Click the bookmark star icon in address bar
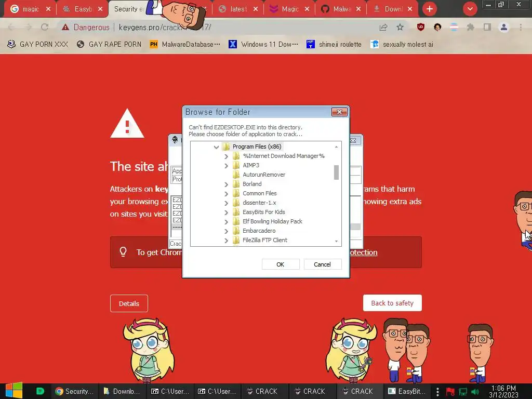This screenshot has height=399, width=532. pos(400,27)
